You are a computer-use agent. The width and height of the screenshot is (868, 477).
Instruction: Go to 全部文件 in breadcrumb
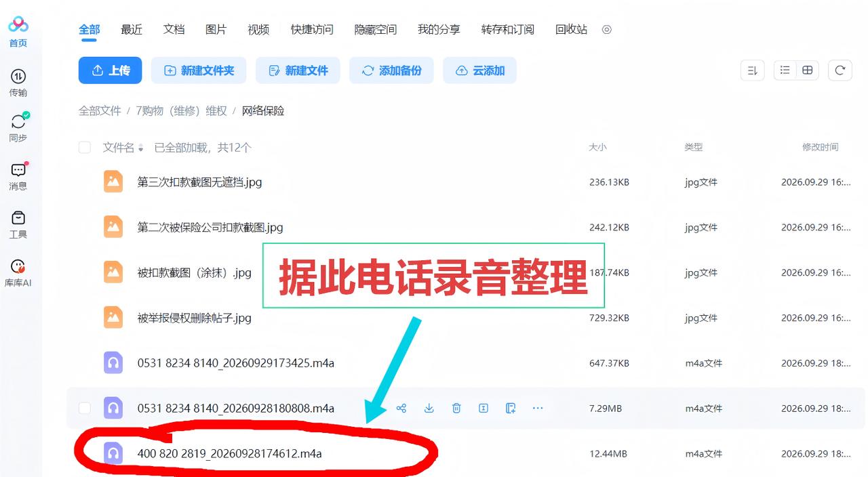click(x=100, y=110)
